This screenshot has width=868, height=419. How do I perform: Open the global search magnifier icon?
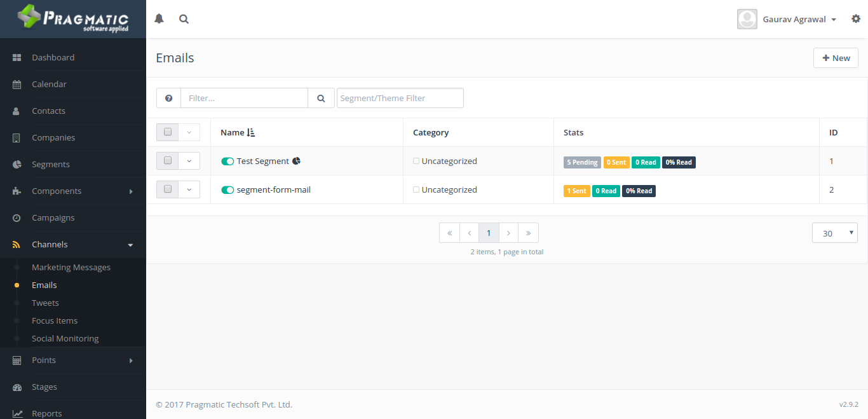(x=184, y=19)
